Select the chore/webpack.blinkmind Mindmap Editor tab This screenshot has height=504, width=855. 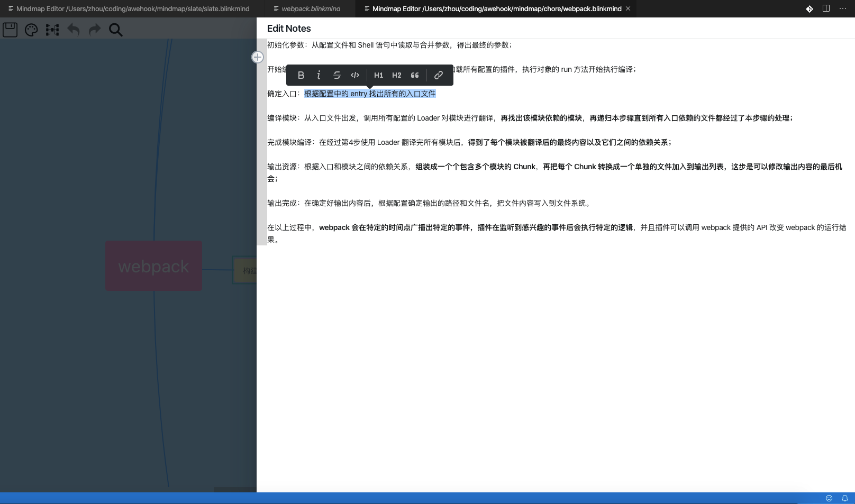pos(497,8)
